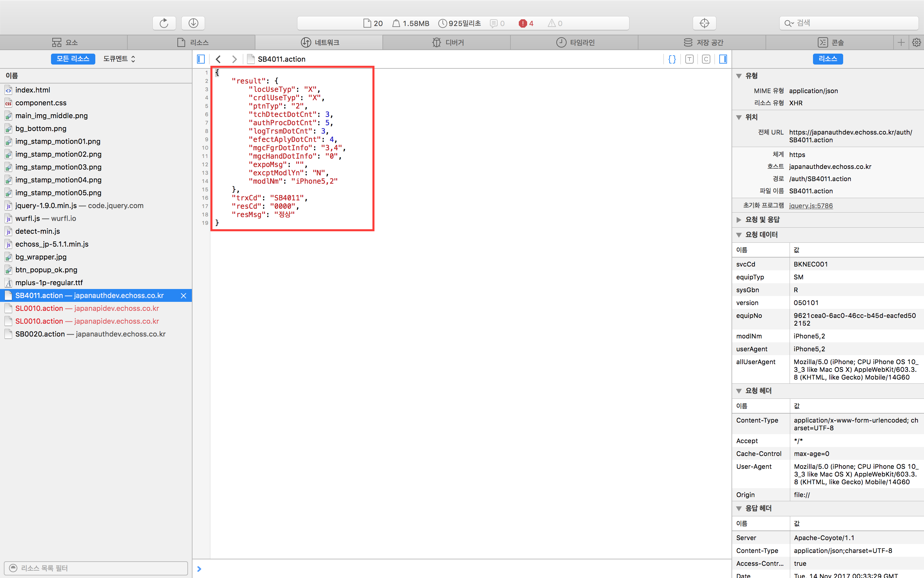This screenshot has width=924, height=578.
Task: Click the 이름 column header in resource list
Action: [x=96, y=76]
